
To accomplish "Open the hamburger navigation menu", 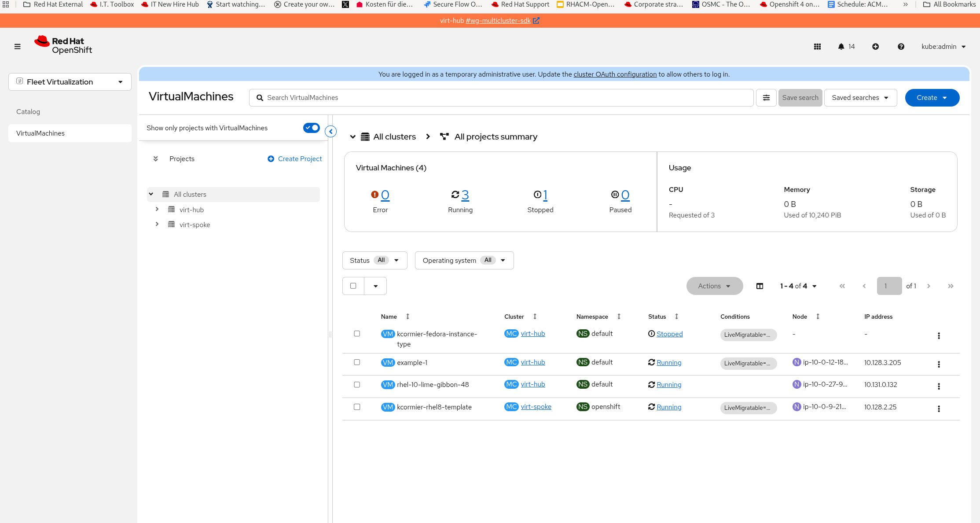I will click(x=18, y=46).
